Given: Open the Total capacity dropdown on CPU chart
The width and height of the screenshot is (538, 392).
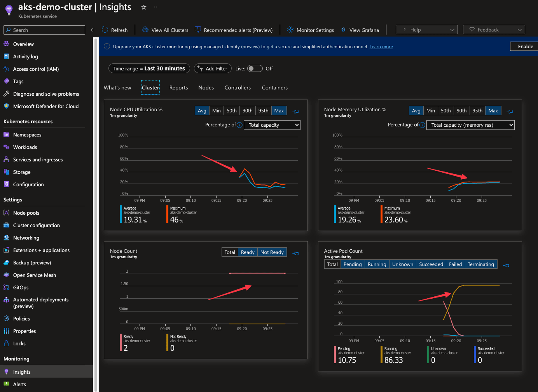Looking at the screenshot, I should pos(272,125).
